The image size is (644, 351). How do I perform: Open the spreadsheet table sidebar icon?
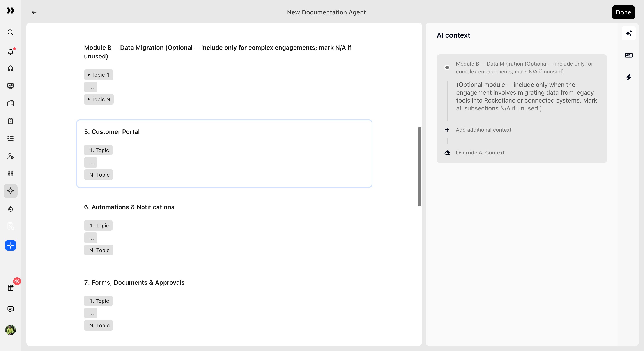pos(11,103)
